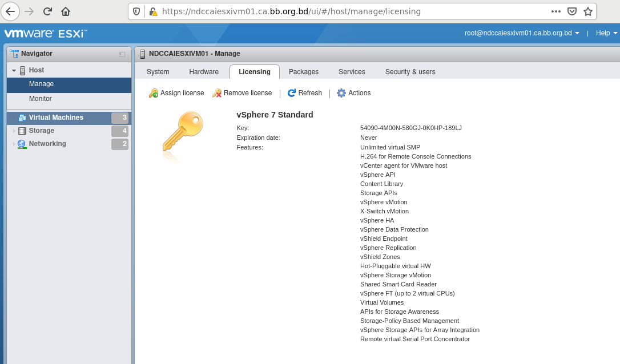620x364 pixels.
Task: Switch to the Hardware tab
Action: 204,72
